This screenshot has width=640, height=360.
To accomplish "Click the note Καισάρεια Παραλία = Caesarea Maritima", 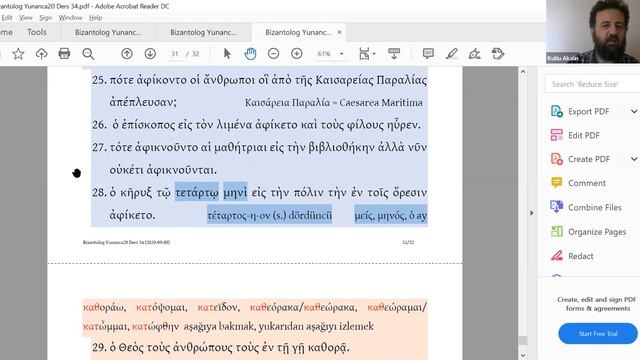I will point(333,102).
